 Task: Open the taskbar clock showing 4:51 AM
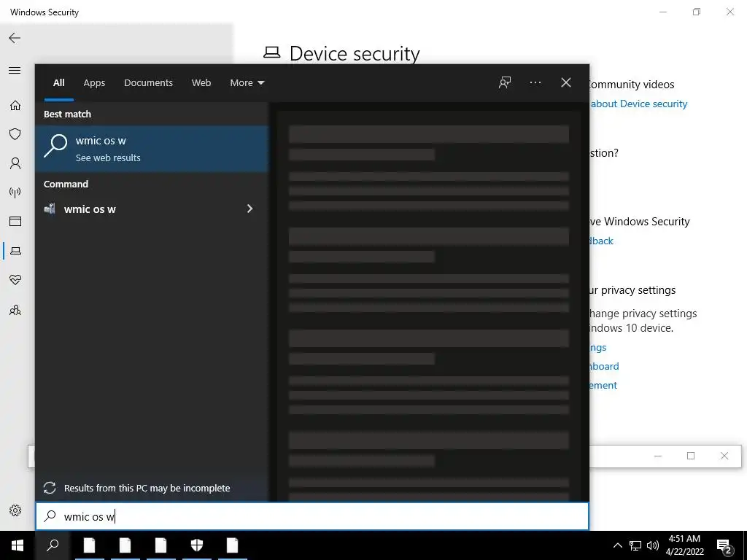pyautogui.click(x=684, y=545)
